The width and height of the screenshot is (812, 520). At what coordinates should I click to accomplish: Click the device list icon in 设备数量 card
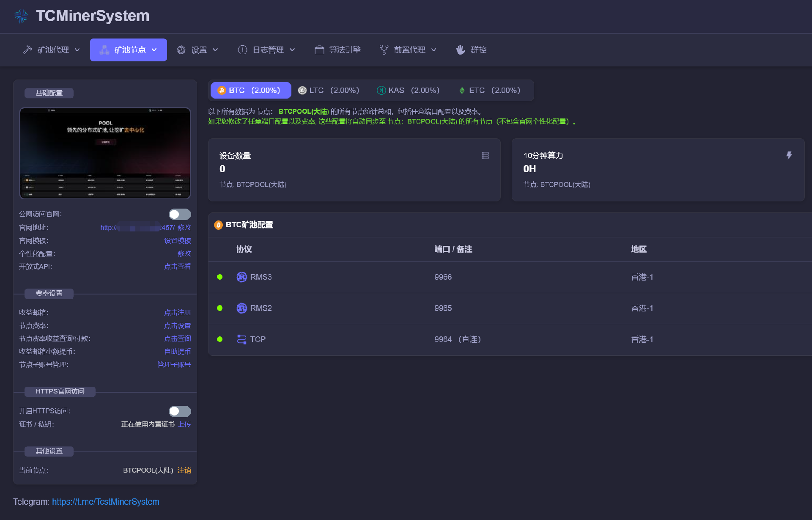tap(485, 156)
